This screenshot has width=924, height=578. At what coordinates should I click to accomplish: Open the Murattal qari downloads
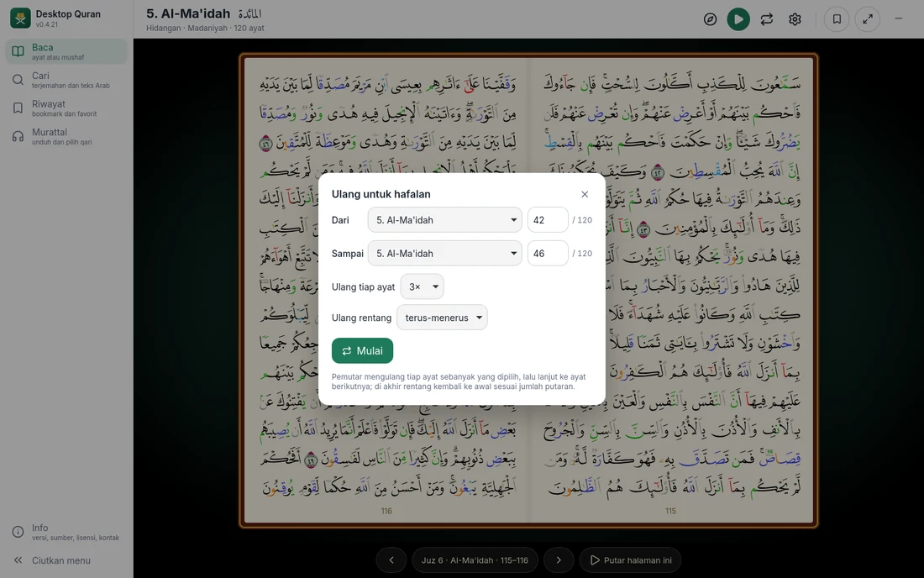(66, 136)
